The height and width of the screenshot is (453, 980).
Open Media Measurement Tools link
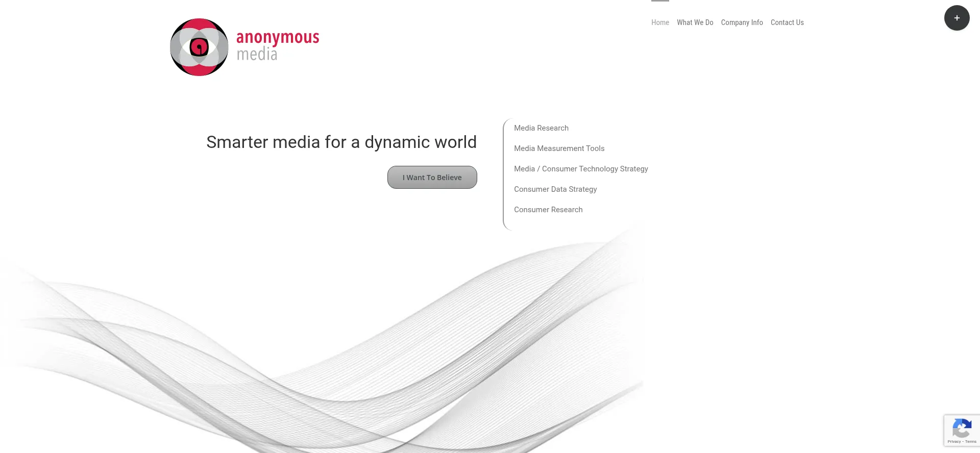[x=559, y=148]
